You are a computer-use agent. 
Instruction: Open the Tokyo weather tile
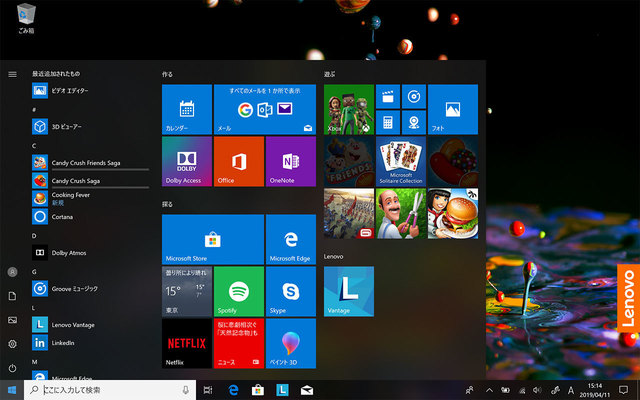[187, 291]
